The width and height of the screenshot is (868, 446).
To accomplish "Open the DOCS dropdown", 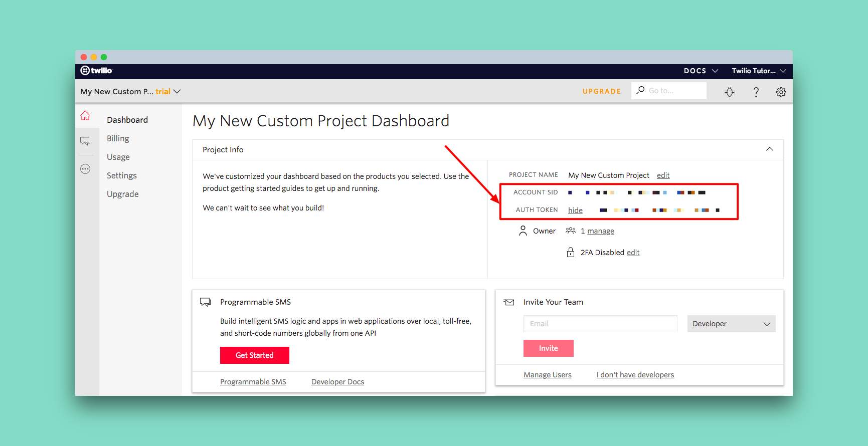I will click(701, 71).
